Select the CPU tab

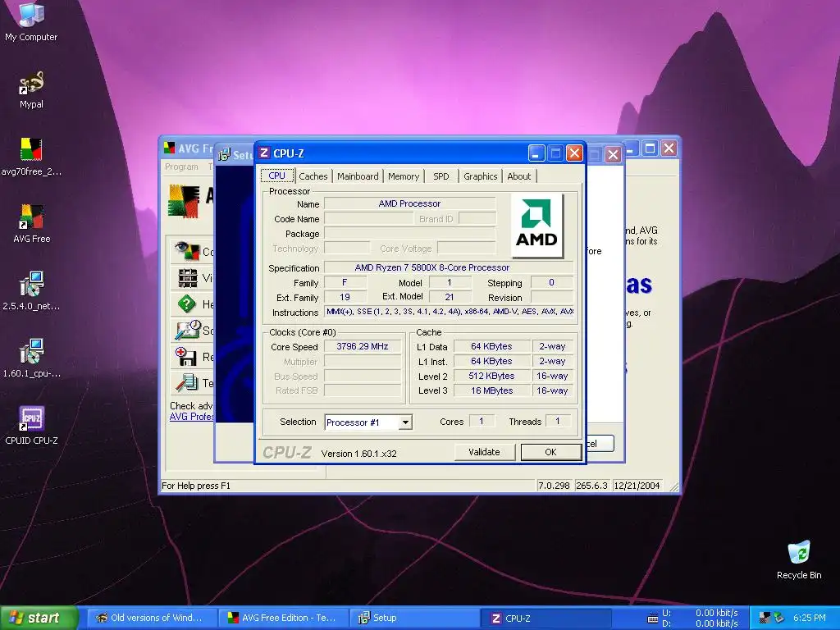pos(277,176)
